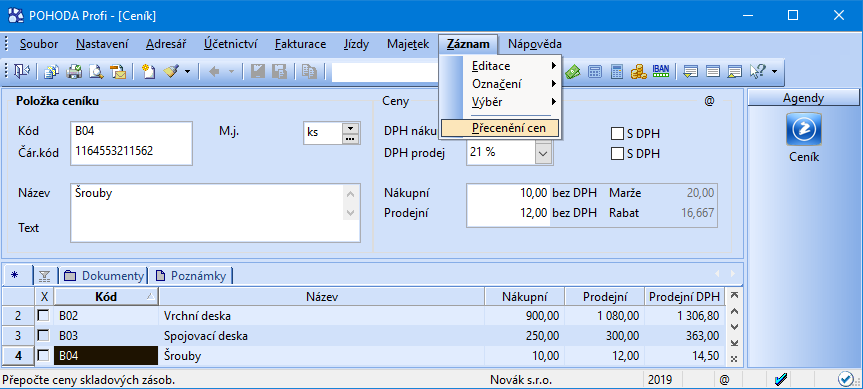
Task: Click the send by e-mail envelope icon
Action: pos(118,72)
